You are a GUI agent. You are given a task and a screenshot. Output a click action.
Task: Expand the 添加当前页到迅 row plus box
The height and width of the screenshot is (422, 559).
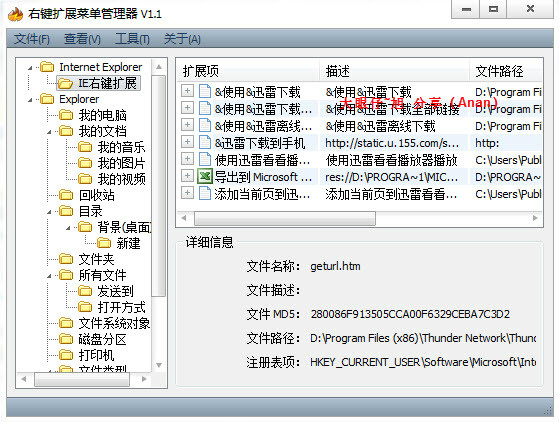187,193
